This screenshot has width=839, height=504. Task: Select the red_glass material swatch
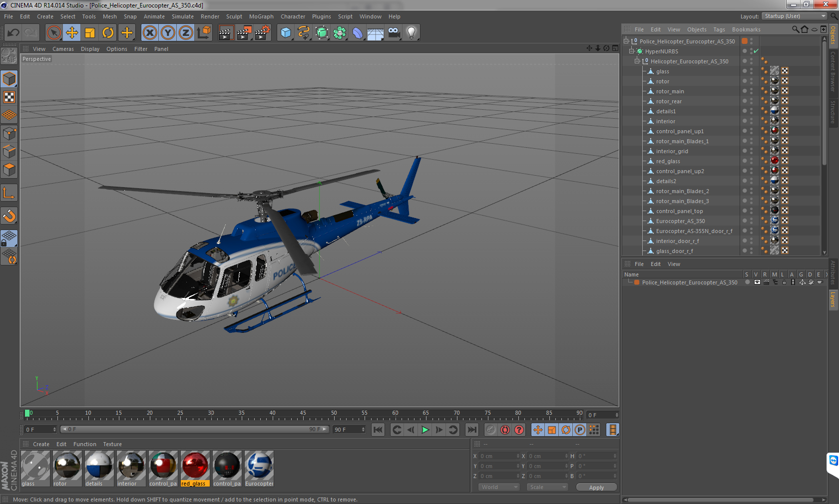coord(195,468)
